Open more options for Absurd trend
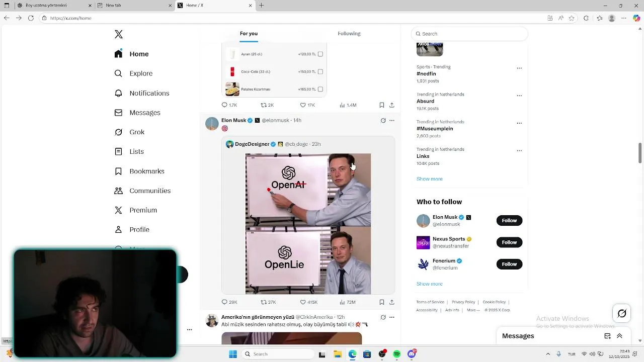The height and width of the screenshot is (362, 644). click(519, 96)
